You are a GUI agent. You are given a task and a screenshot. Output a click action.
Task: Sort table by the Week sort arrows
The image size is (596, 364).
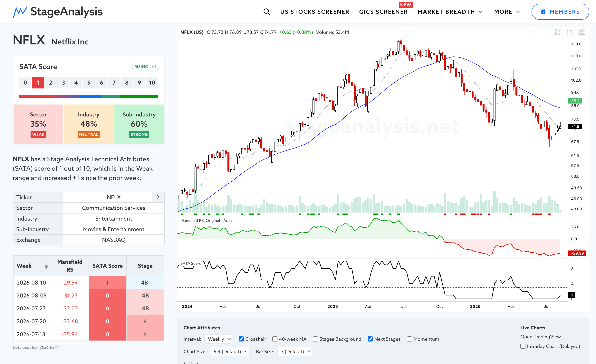[46, 266]
